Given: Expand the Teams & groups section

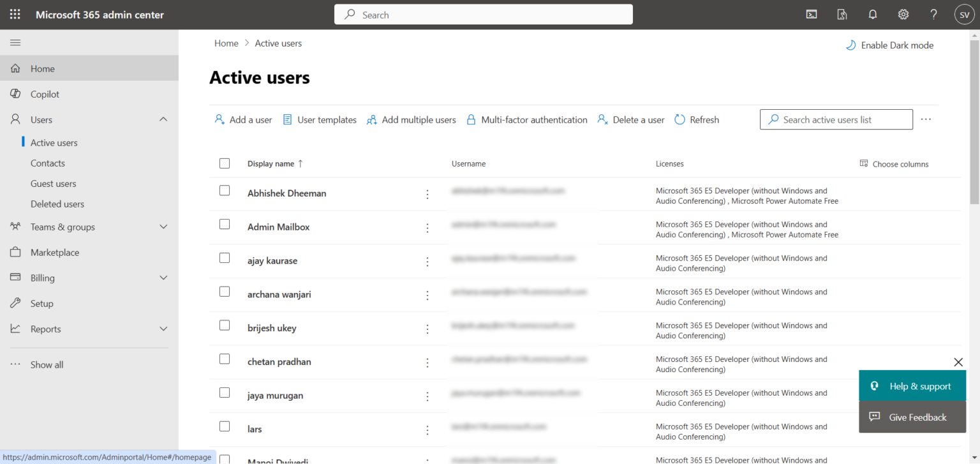Looking at the screenshot, I should tap(163, 227).
